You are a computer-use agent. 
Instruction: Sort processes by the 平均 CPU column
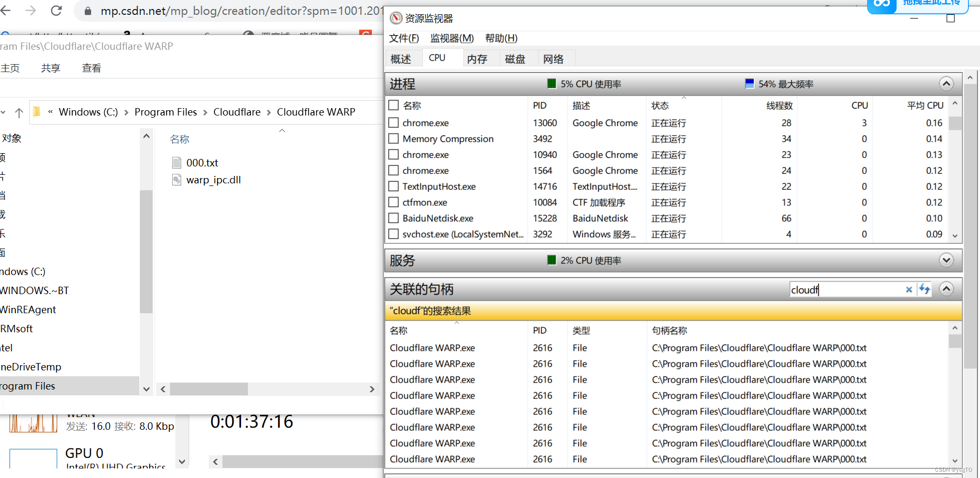tap(925, 105)
